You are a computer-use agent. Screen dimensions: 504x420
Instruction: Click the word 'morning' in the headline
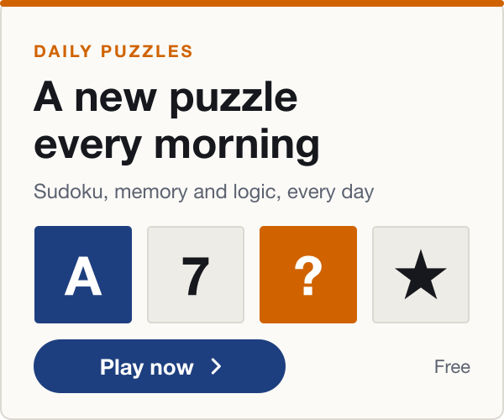coord(237,145)
